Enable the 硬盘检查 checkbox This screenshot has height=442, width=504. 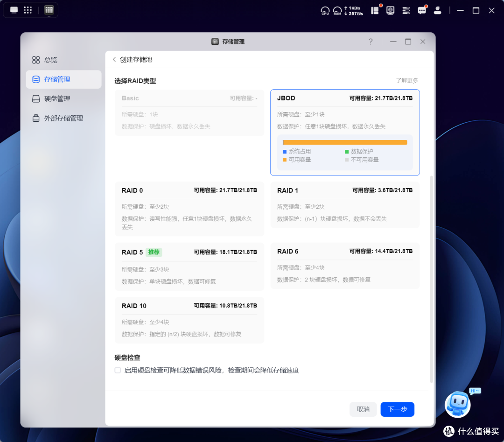(118, 370)
